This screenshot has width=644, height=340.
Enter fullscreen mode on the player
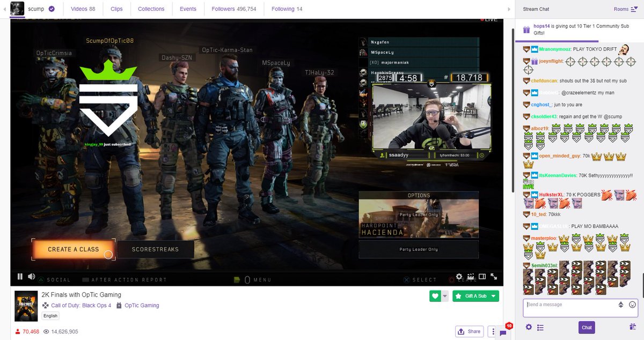pyautogui.click(x=494, y=276)
